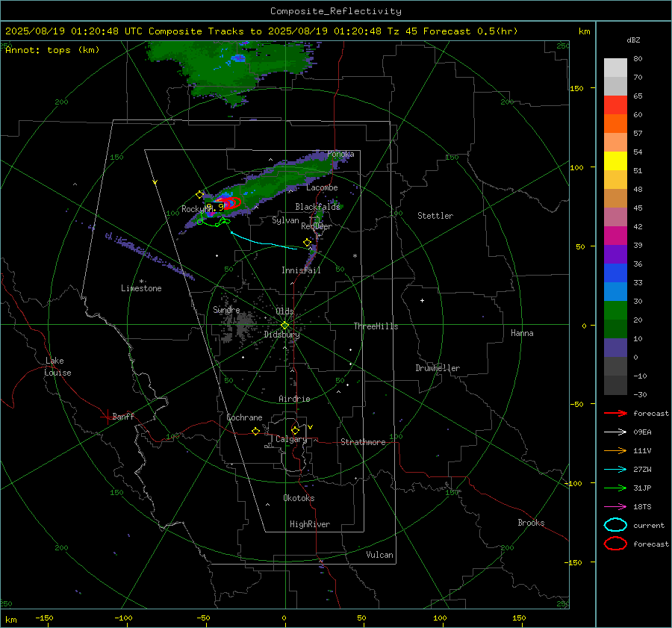Click the orange 111V arrow in legend
This screenshot has height=628, width=672.
(x=615, y=450)
